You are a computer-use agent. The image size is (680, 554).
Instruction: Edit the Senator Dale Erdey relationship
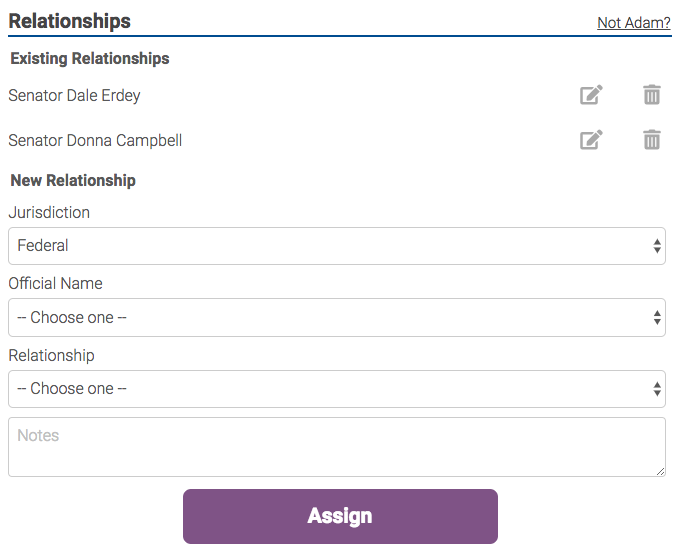tap(592, 96)
